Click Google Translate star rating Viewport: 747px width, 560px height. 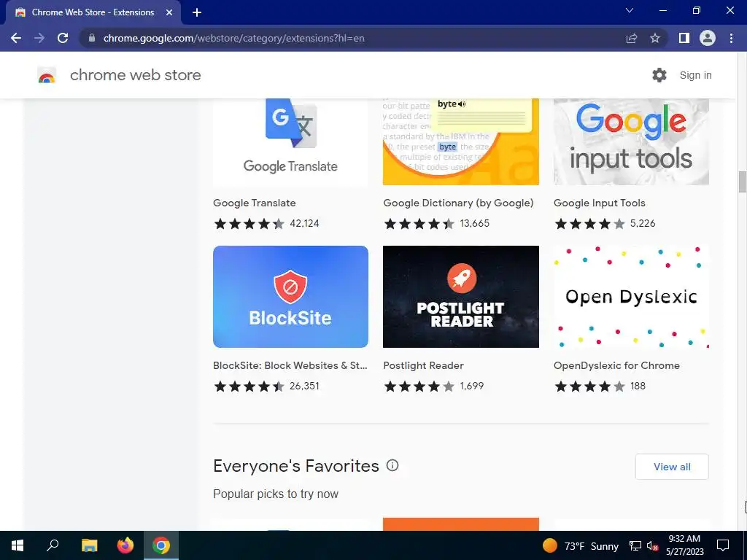pyautogui.click(x=249, y=223)
